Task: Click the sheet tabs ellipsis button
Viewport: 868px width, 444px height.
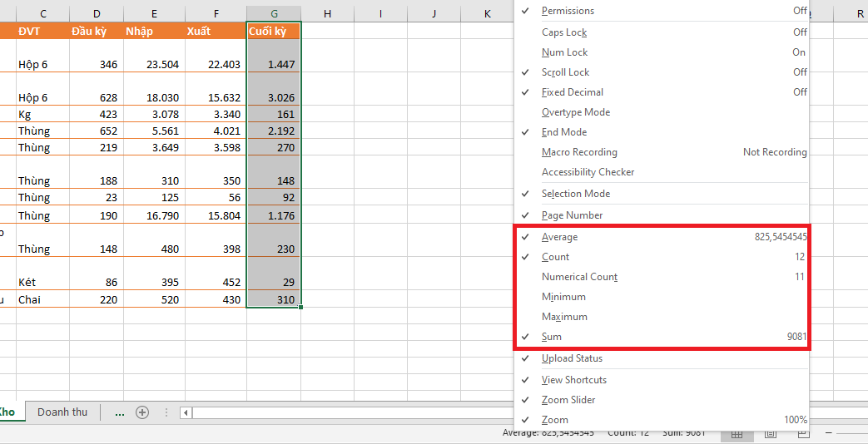Action: click(x=119, y=412)
